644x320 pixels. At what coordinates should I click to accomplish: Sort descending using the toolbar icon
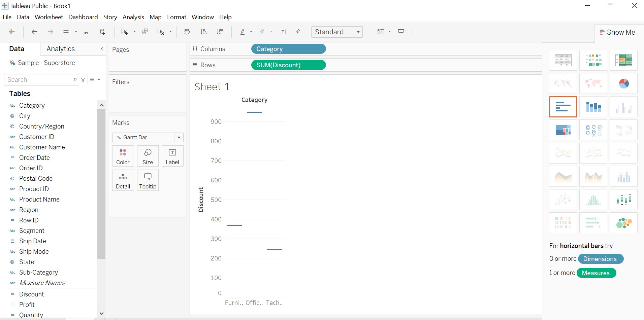coord(220,32)
